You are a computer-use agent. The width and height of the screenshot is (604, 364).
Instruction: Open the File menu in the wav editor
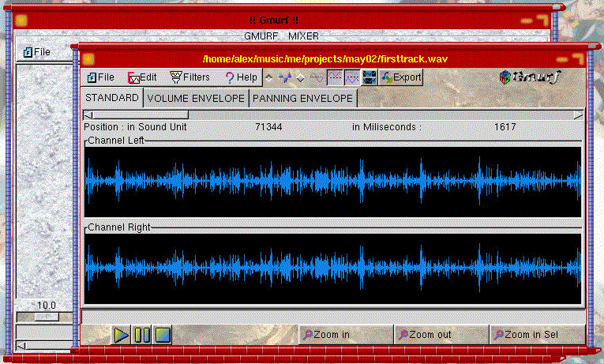tap(100, 77)
